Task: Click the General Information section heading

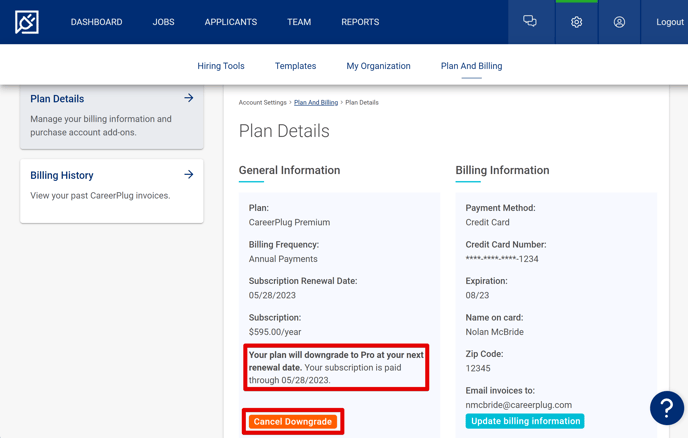Action: point(289,170)
